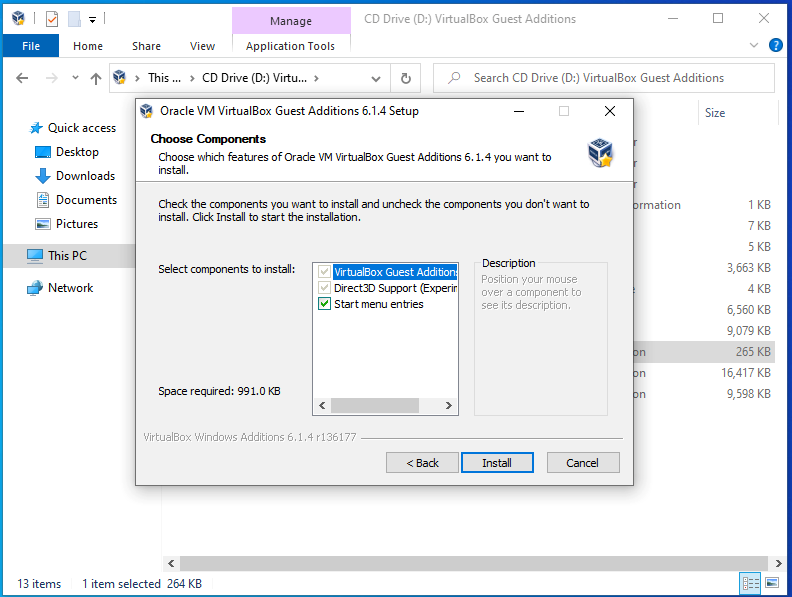Open the Share ribbon tab
Image resolution: width=792 pixels, height=597 pixels.
click(x=146, y=46)
